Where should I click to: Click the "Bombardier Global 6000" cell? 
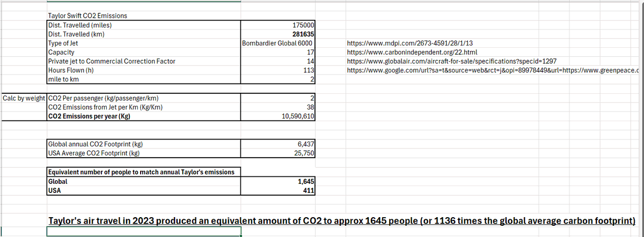(x=278, y=43)
